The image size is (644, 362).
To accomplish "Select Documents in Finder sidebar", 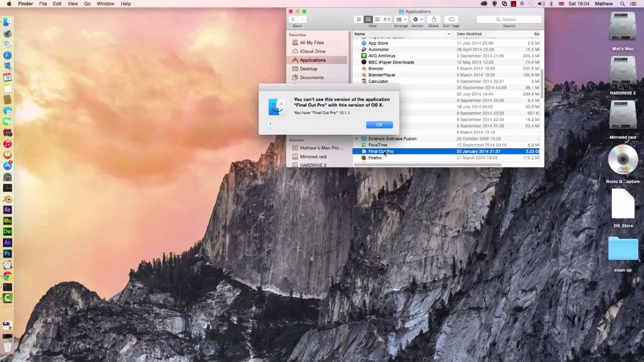I will coord(311,77).
